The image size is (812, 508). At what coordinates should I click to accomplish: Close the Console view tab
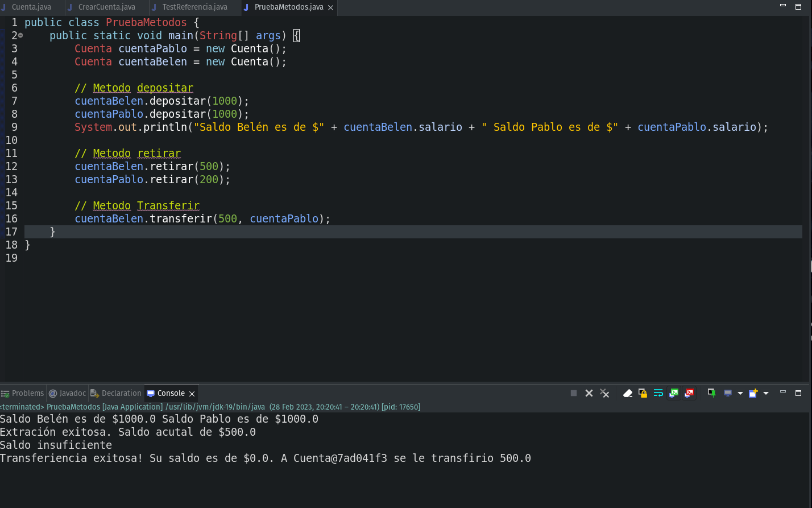192,394
